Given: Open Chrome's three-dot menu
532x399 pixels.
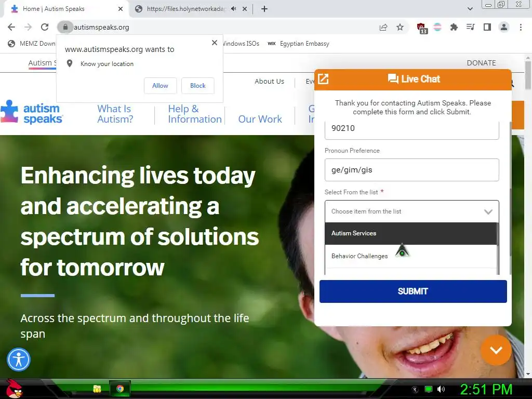Looking at the screenshot, I should pos(521,27).
